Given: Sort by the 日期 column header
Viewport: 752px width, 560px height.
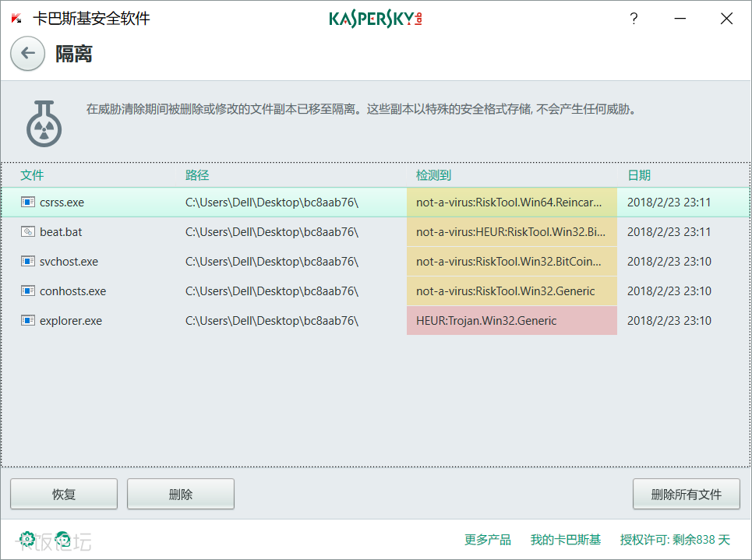Looking at the screenshot, I should coord(639,175).
